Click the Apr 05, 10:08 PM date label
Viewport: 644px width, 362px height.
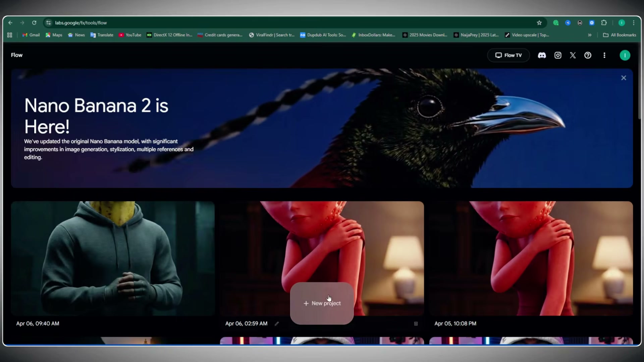tap(455, 323)
